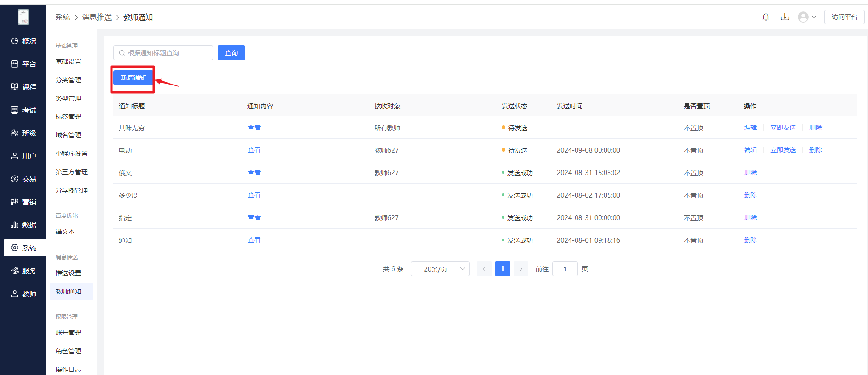The width and height of the screenshot is (868, 375).
Task: Edit the 电动 notification
Action: pos(750,150)
